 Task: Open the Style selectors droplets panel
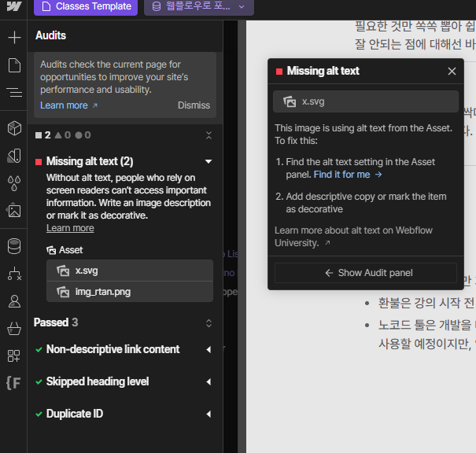point(14,183)
